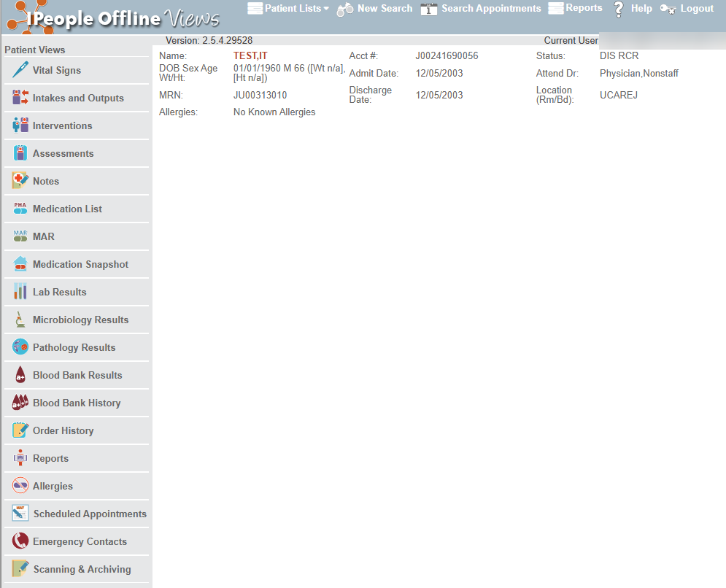726x588 pixels.
Task: Click the iPeople Offline Views logo
Action: (113, 18)
